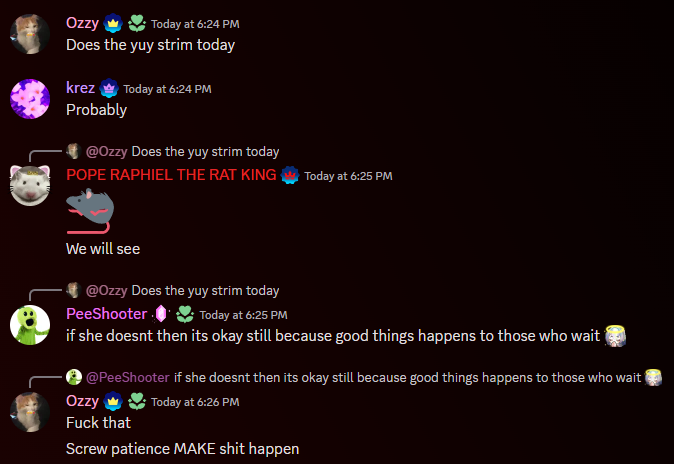Click the timestamp Today at 6:26 PM
The width and height of the screenshot is (674, 464).
pos(195,402)
